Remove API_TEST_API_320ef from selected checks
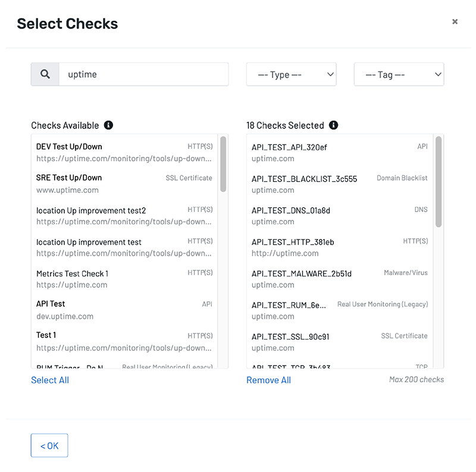476x472 pixels. click(340, 153)
